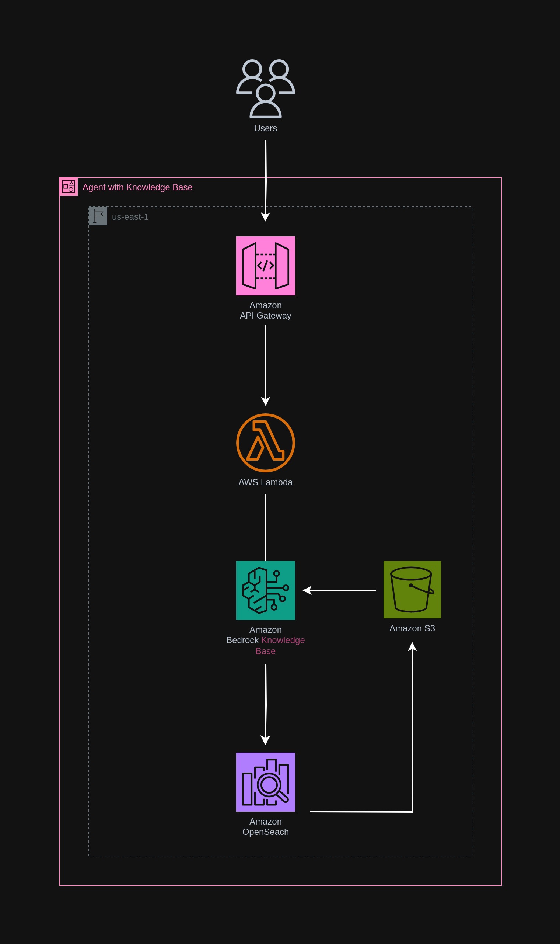
Task: Click the 'Users' label
Action: coord(265,128)
